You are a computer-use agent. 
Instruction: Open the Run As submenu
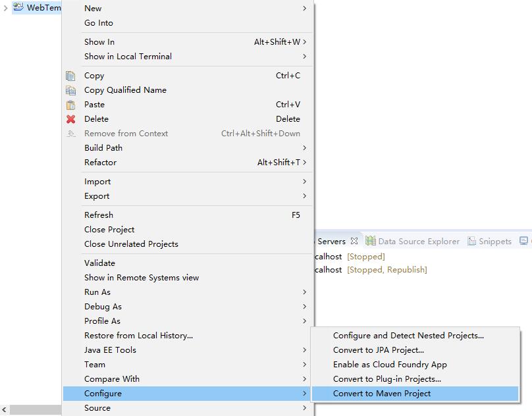pyautogui.click(x=188, y=292)
